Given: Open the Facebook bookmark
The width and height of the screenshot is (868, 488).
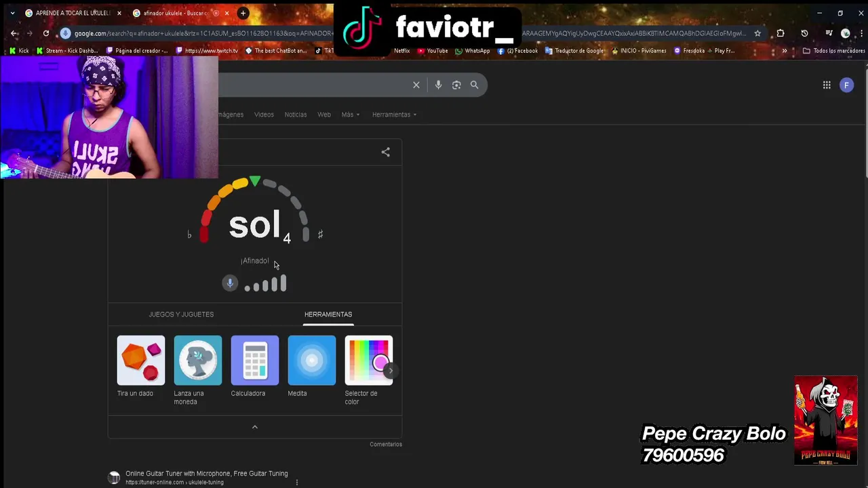Looking at the screenshot, I should pos(517,51).
